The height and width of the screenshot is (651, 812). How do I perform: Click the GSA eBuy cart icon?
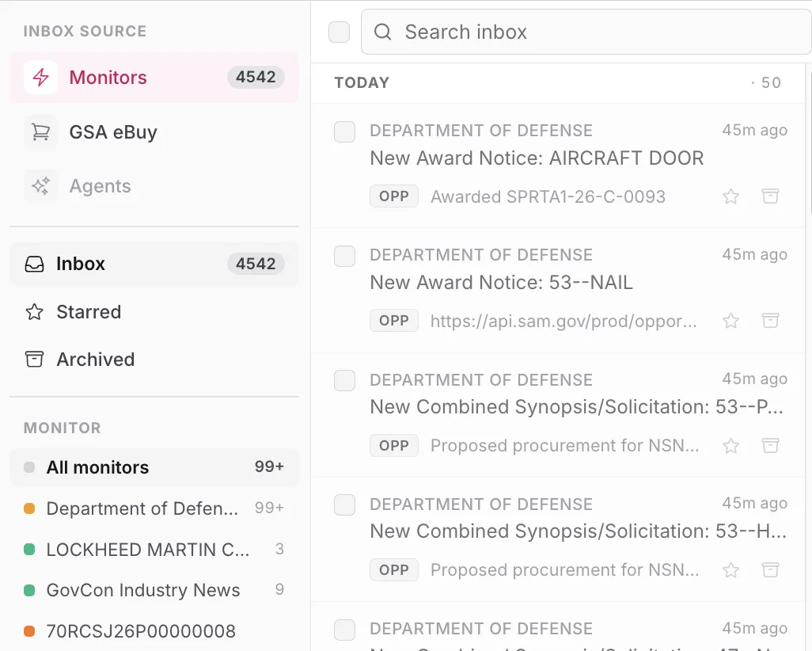(41, 132)
